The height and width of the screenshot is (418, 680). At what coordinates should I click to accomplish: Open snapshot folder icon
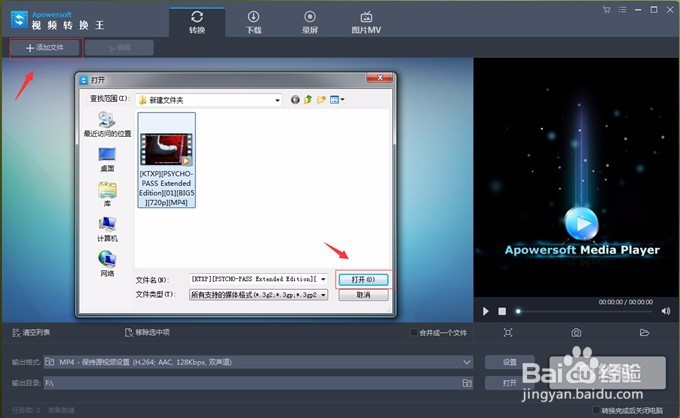point(644,333)
